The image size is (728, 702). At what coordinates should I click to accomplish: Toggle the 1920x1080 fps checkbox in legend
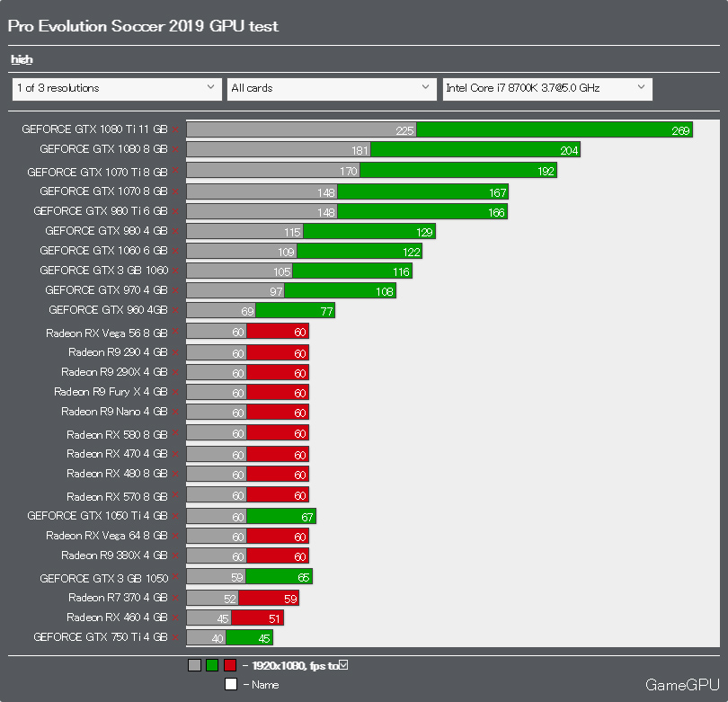click(x=343, y=665)
